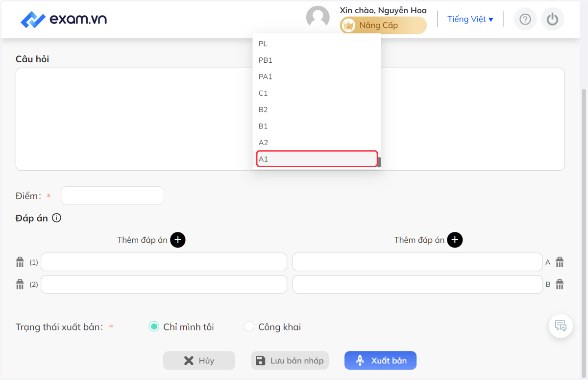This screenshot has height=380, width=588.
Task: Focus left answer input (1)
Action: [x=164, y=262]
